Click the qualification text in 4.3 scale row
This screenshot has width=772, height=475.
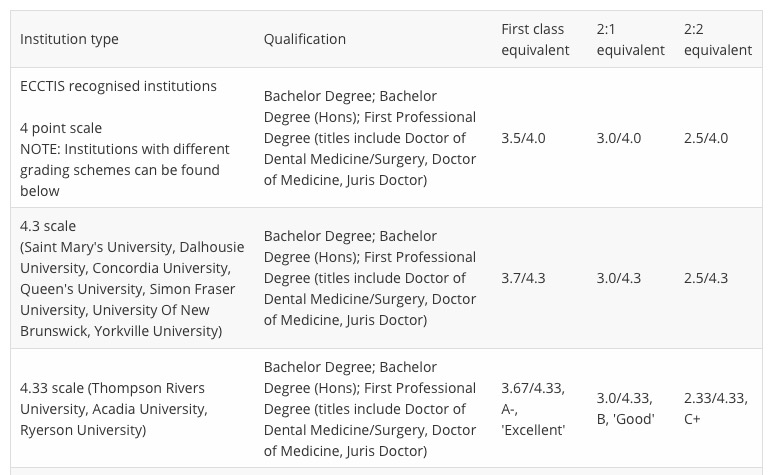click(x=369, y=278)
